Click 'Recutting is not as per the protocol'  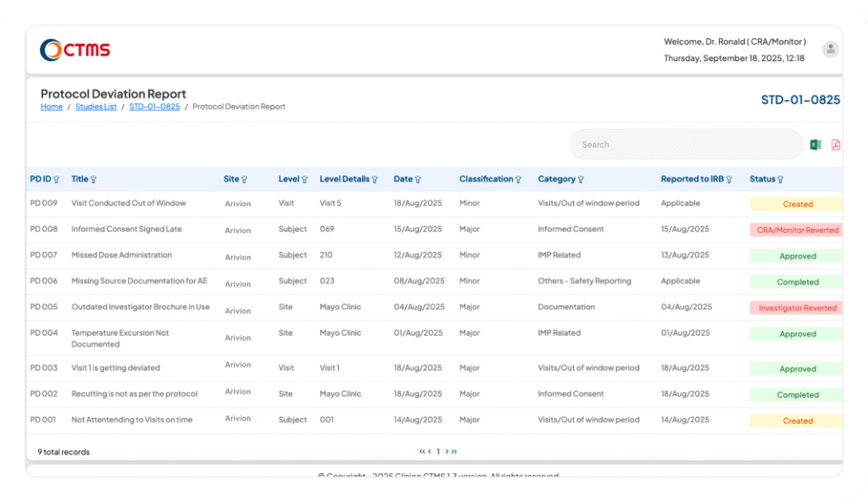(135, 394)
